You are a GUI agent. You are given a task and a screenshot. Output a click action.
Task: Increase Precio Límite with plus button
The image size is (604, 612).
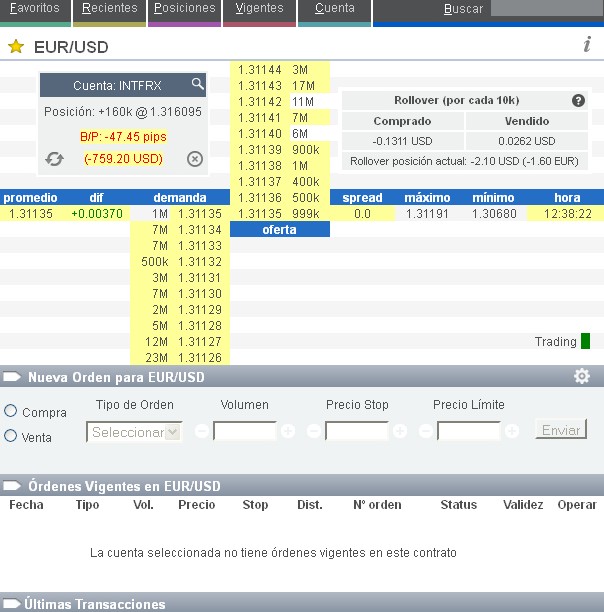pyautogui.click(x=512, y=431)
